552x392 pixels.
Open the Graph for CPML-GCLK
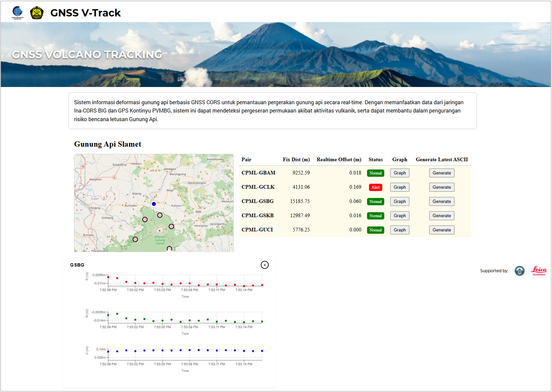coord(400,187)
